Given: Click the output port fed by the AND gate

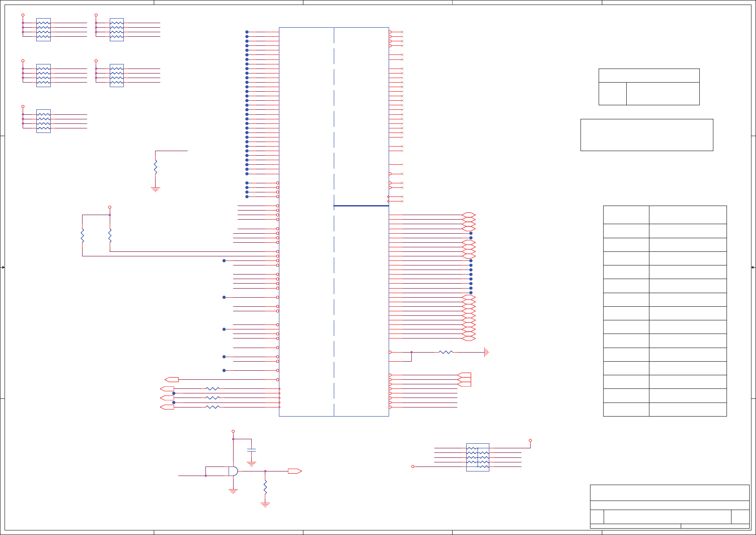Looking at the screenshot, I should [x=295, y=471].
